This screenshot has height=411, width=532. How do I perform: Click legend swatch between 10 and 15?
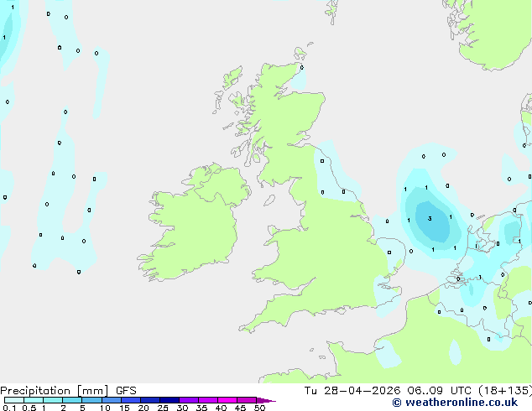click(112, 400)
